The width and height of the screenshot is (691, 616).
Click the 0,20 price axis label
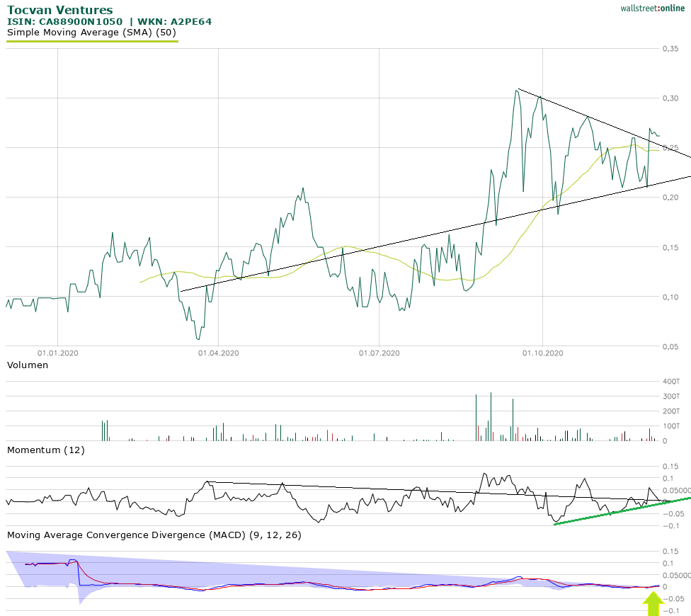(x=670, y=198)
